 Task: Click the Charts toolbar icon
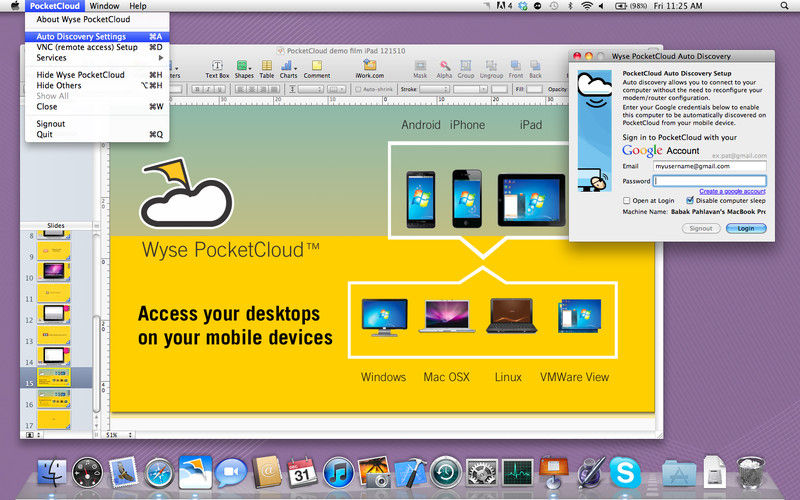(288, 67)
